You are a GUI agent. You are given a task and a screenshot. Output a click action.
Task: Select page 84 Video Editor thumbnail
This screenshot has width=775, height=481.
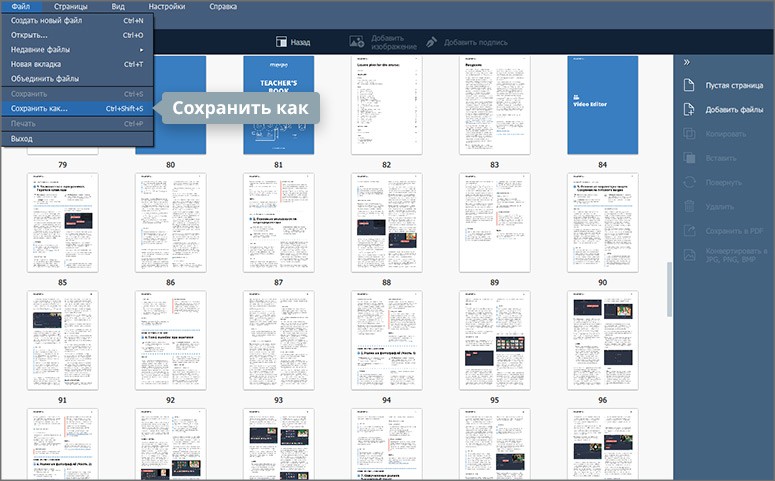pyautogui.click(x=603, y=105)
